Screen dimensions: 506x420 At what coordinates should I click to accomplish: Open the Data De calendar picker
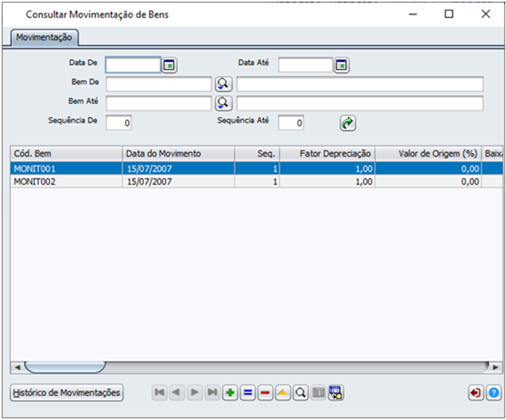pyautogui.click(x=169, y=65)
